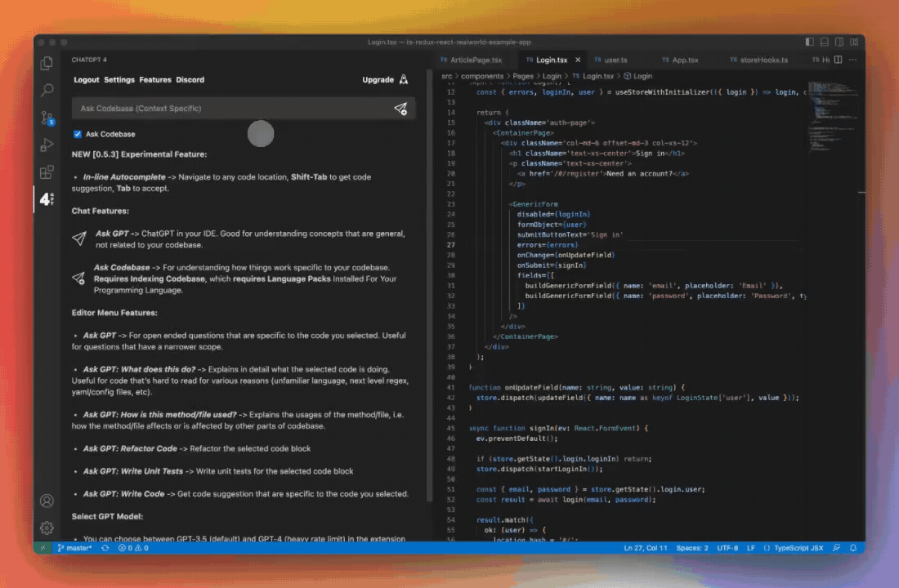
Task: Open the Explorer view in activity bar
Action: [x=47, y=63]
